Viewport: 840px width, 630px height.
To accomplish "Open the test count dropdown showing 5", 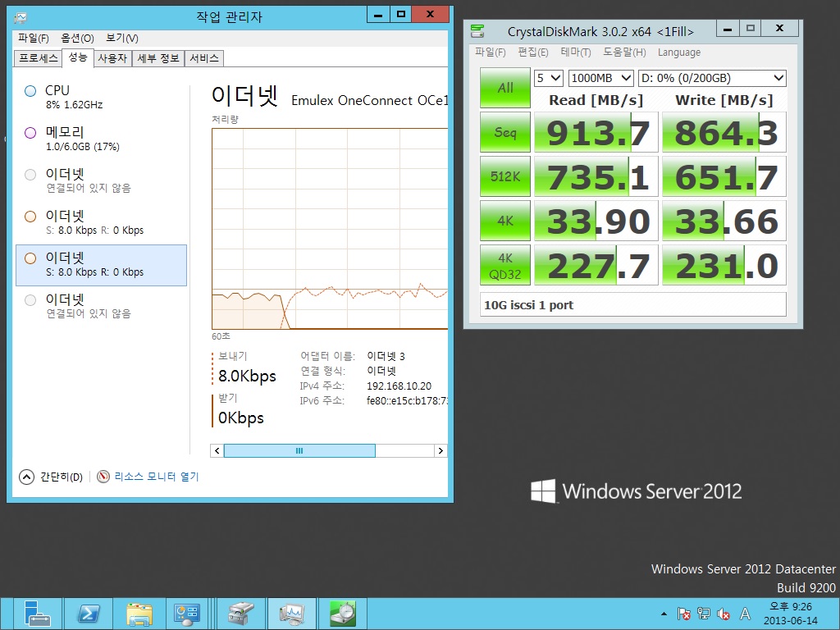I will pos(549,78).
